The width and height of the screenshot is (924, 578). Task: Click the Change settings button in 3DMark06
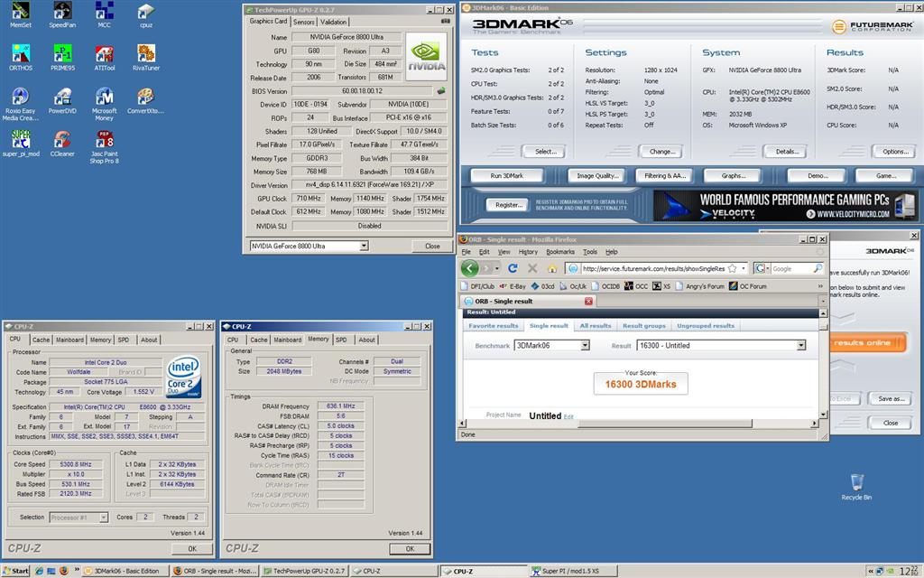(x=661, y=152)
